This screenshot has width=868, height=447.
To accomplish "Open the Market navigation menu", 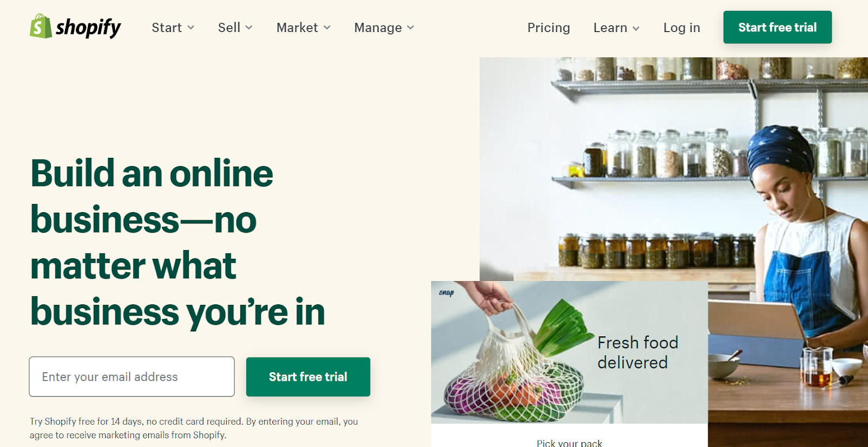I will tap(304, 28).
